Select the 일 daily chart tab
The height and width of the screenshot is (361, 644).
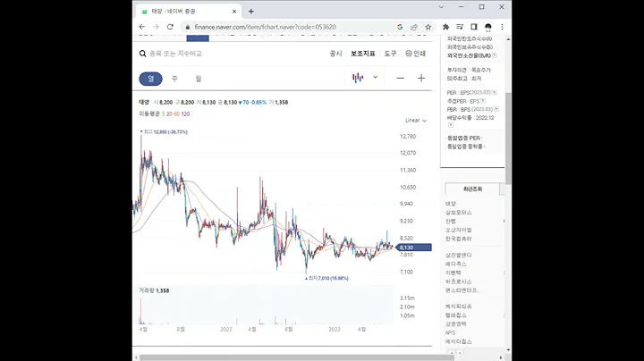point(151,79)
